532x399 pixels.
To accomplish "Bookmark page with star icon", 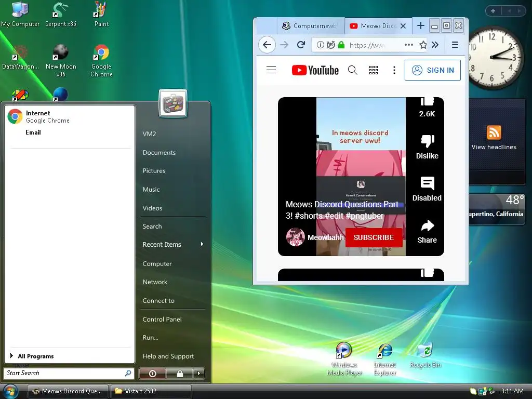I will pyautogui.click(x=423, y=45).
